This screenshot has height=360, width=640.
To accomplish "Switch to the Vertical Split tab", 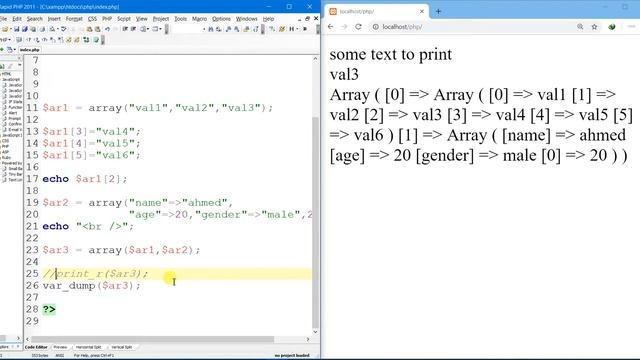I will pos(122,347).
